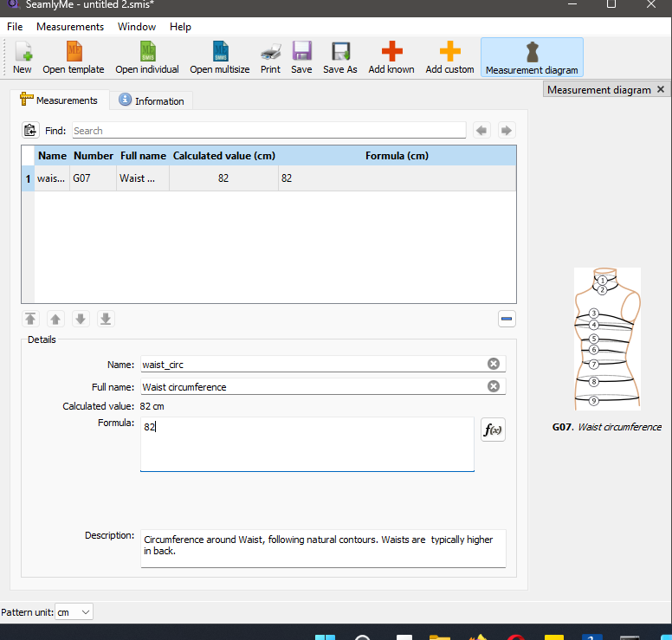
Task: Click the Find search field
Action: [269, 130]
